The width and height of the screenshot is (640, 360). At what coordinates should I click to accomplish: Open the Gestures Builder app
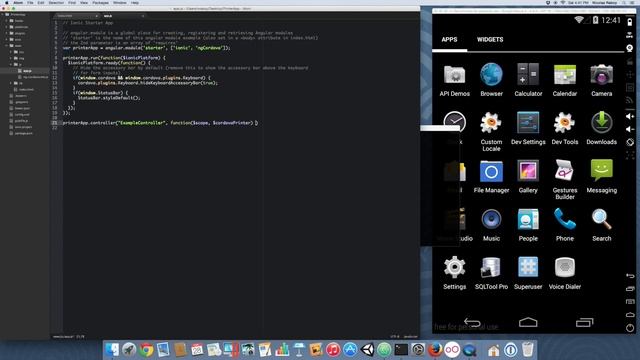click(x=565, y=180)
